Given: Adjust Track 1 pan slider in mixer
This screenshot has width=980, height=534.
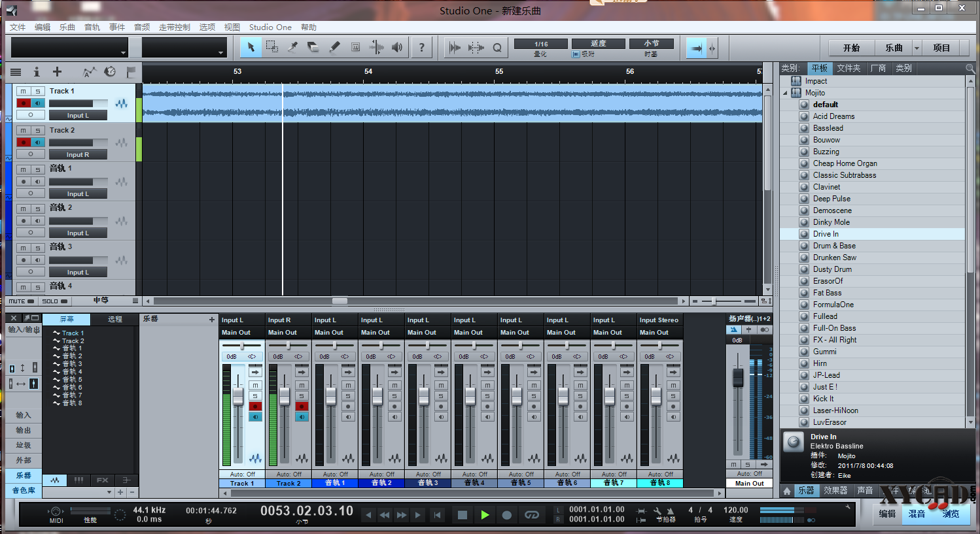Looking at the screenshot, I should pos(241,345).
